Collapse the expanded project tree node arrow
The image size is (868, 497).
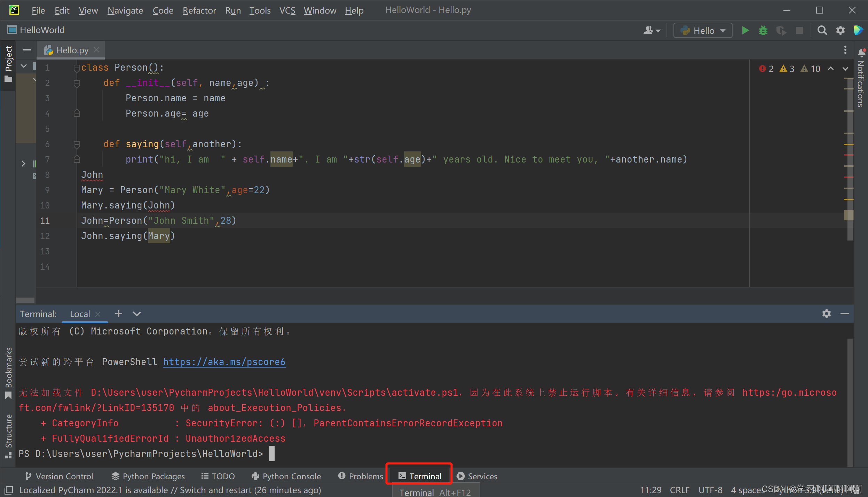click(x=24, y=66)
